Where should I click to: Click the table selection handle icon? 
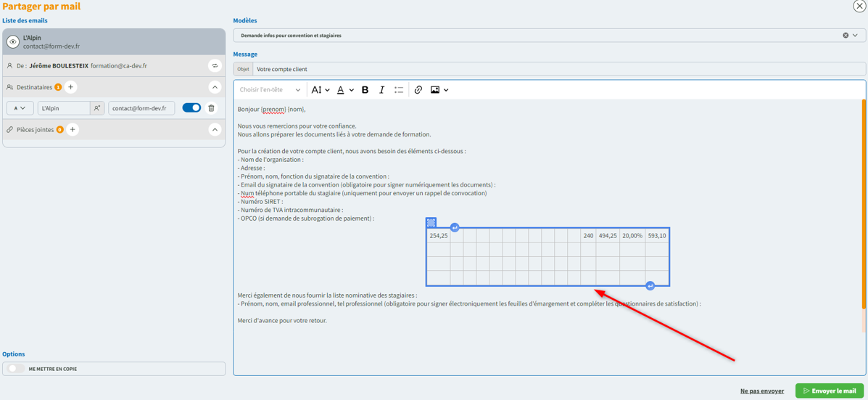tap(431, 222)
